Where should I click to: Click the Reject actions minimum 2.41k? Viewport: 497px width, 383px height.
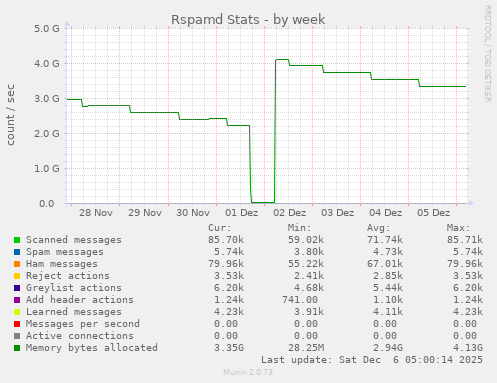[x=309, y=276]
